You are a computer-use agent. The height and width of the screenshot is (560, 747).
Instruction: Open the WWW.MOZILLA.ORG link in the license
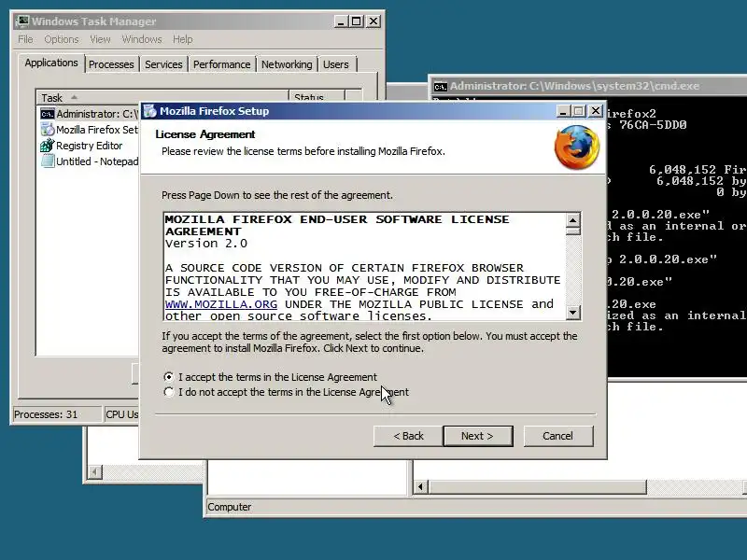(x=221, y=304)
